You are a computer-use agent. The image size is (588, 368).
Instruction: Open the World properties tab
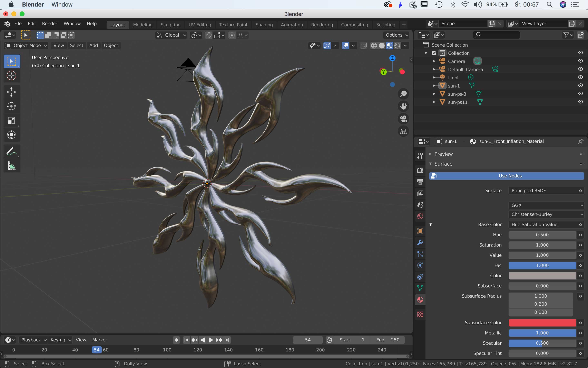coord(420,216)
